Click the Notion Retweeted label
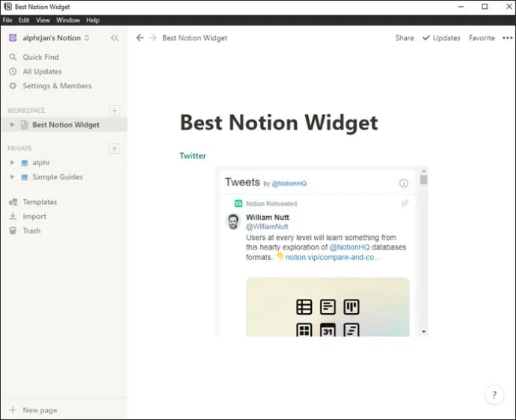This screenshot has height=420, width=516. click(x=271, y=203)
